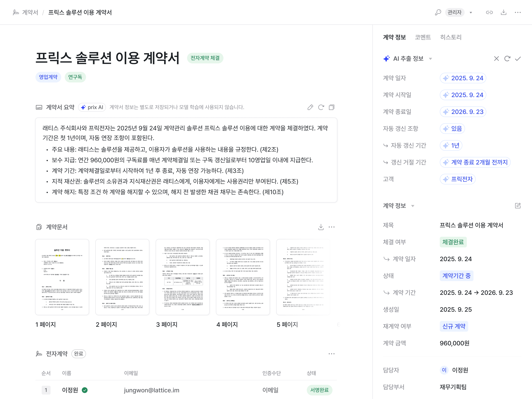Switch to the 히스토리 tab
The image size is (532, 399).
coord(451,37)
